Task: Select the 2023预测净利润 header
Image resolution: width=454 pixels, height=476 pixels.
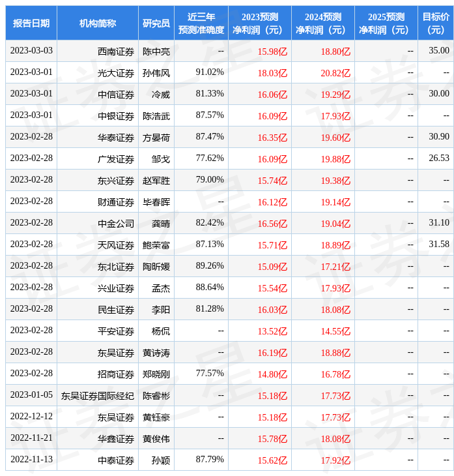Action: tap(260, 23)
